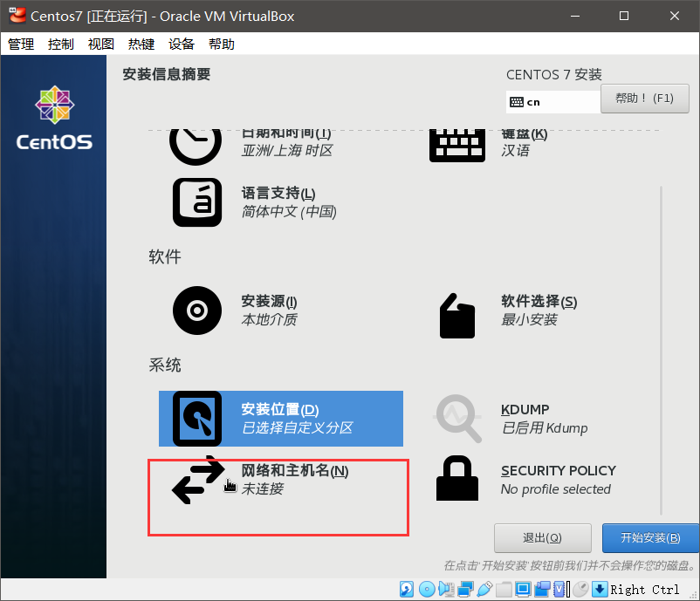This screenshot has width=700, height=601.
Task: Click the audio status icon
Action: tap(446, 590)
